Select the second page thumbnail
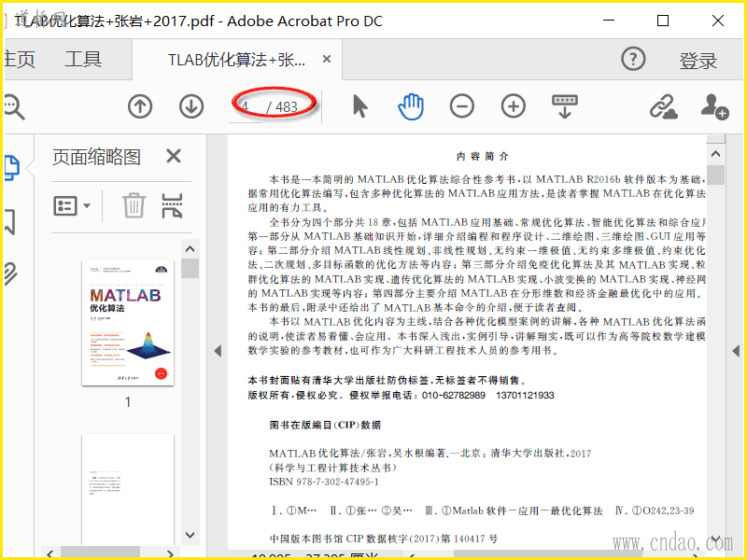This screenshot has width=747, height=560. click(x=128, y=488)
